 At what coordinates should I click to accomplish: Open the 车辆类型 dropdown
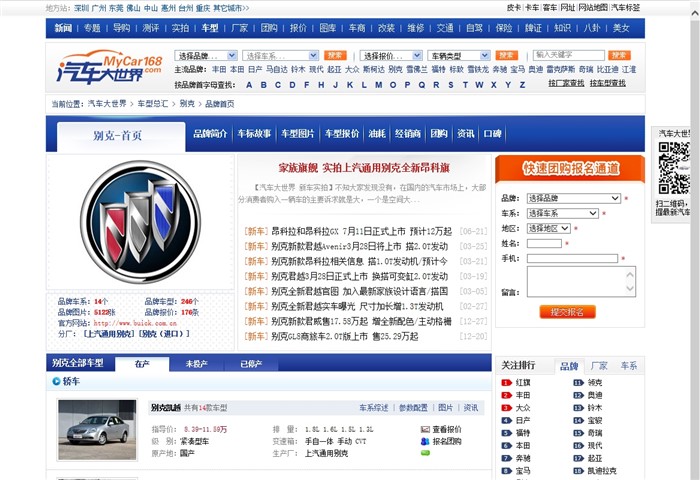tap(458, 55)
